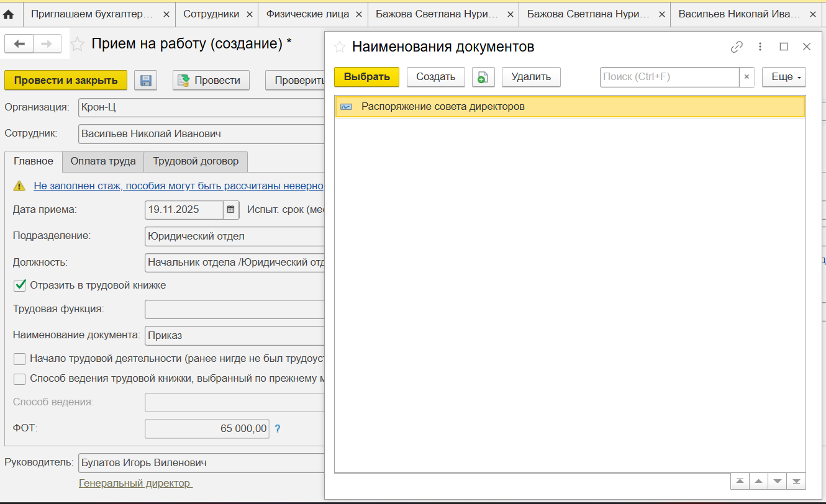Click the save (diskette) icon

coord(145,79)
